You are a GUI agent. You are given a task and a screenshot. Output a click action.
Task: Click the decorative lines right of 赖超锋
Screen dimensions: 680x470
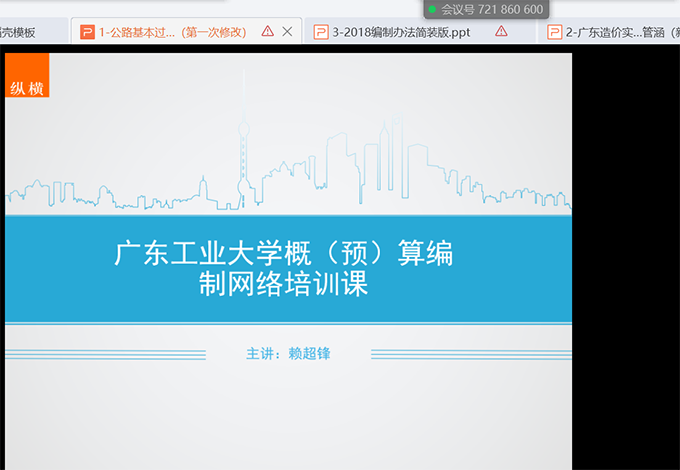470,354
